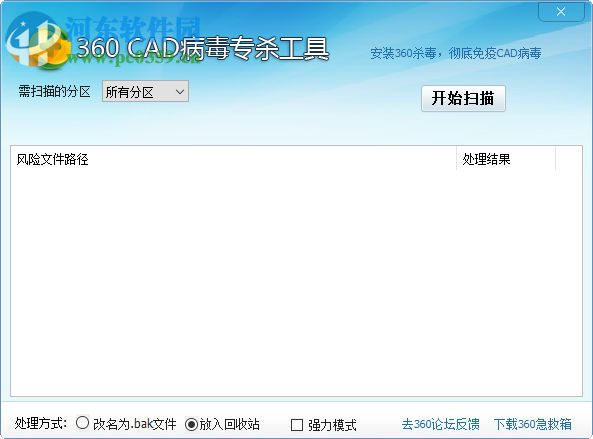Close the 360 CAD virus tool window

[x=561, y=12]
